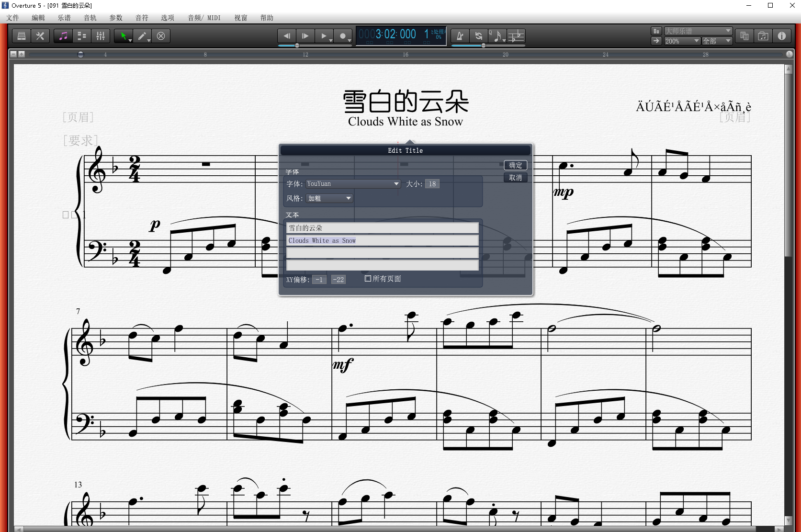Open the tools (wrench and screwdriver) button
This screenshot has width=801, height=532.
40,36
